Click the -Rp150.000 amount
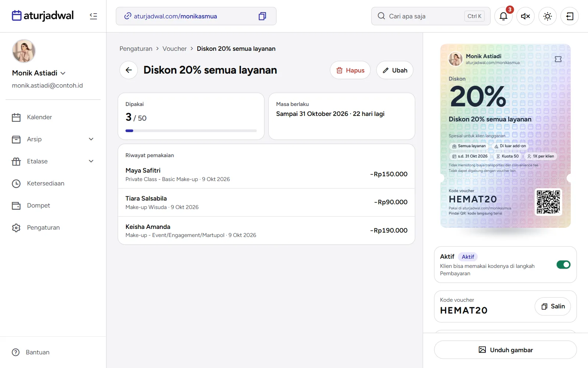The width and height of the screenshot is (588, 368). (x=389, y=174)
